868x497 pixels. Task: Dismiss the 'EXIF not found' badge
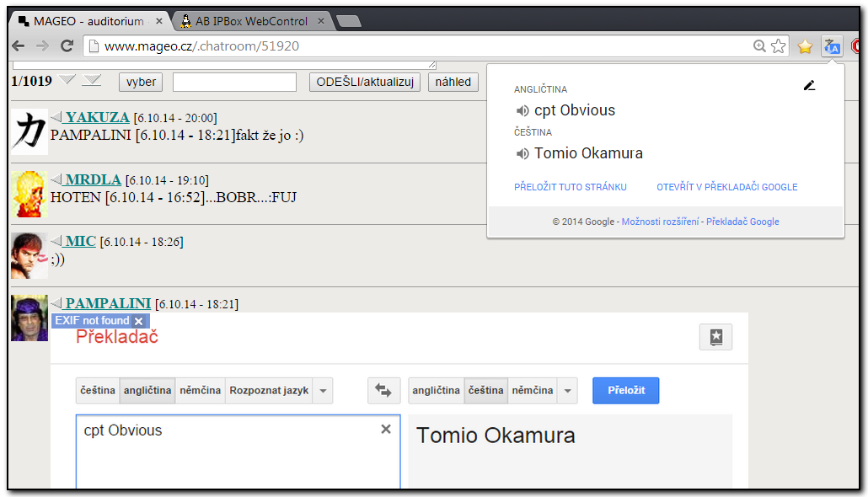[138, 321]
